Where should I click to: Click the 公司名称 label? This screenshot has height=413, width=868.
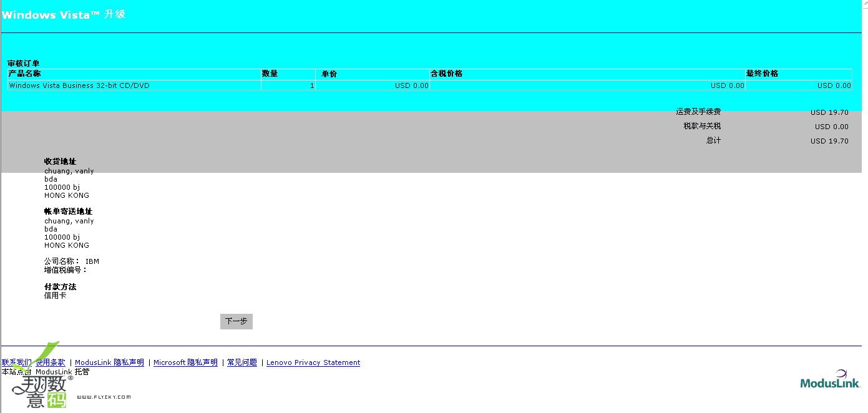[x=62, y=261]
